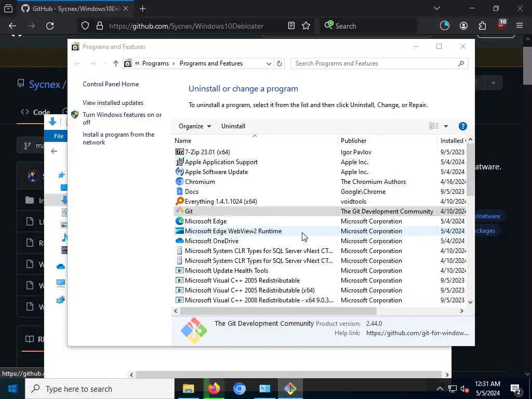Click Programs and Features breadcrumb segment
Viewport: 532px width, 399px height.
211,63
